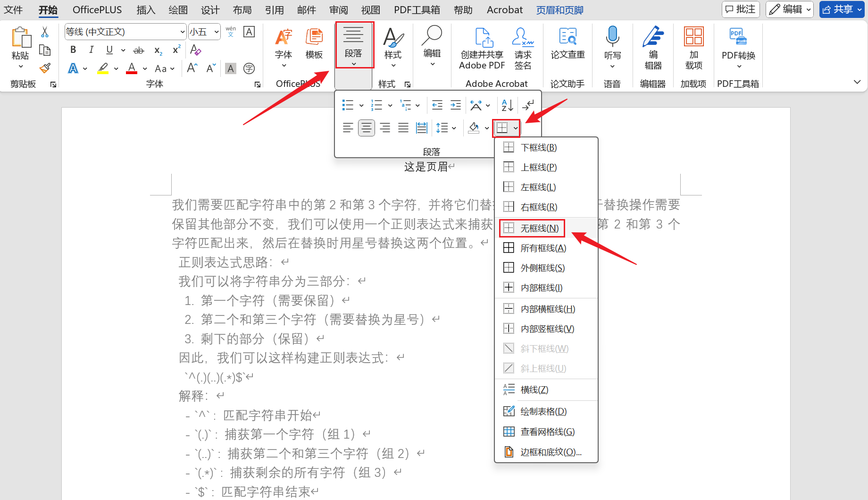This screenshot has height=500, width=868.
Task: Expand the line spacing dropdown
Action: click(454, 128)
